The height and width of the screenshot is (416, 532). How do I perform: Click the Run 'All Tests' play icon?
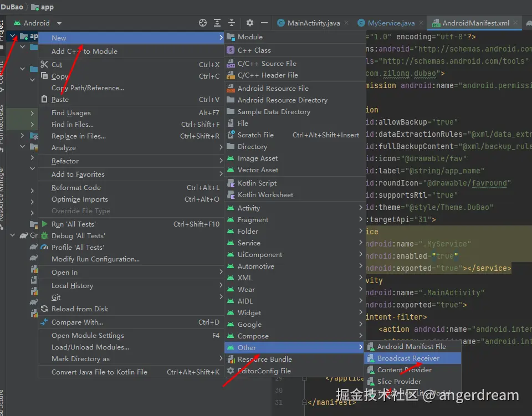point(44,224)
